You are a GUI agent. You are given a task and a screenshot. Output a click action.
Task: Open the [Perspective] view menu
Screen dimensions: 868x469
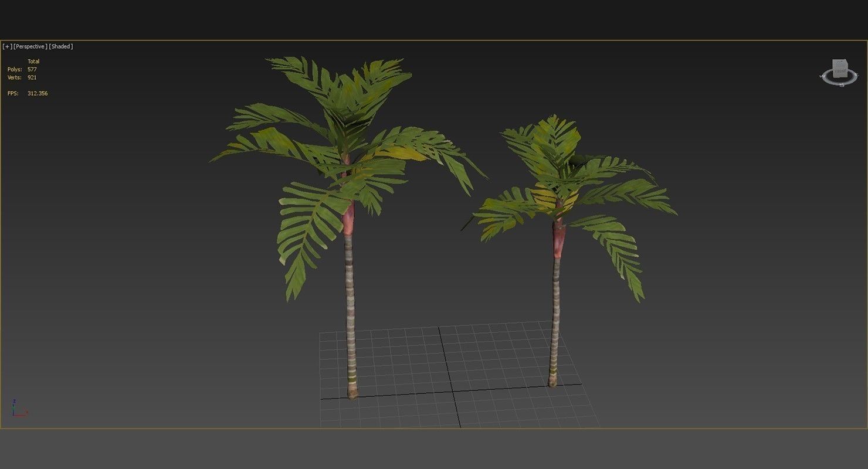click(30, 46)
